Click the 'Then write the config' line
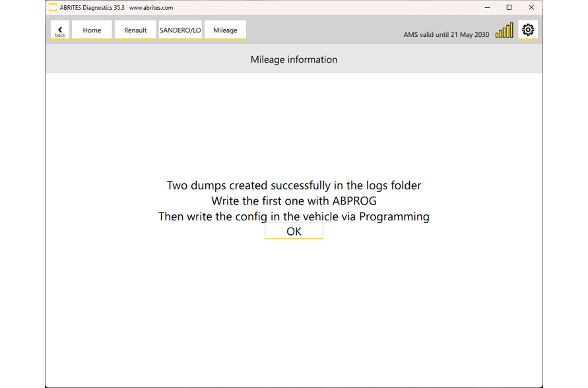 point(294,216)
